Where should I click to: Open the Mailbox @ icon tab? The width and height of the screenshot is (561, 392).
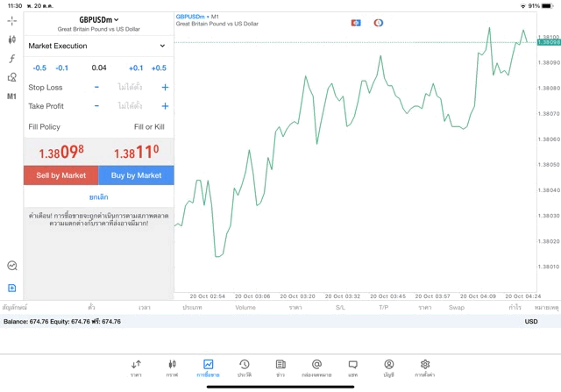point(316,367)
